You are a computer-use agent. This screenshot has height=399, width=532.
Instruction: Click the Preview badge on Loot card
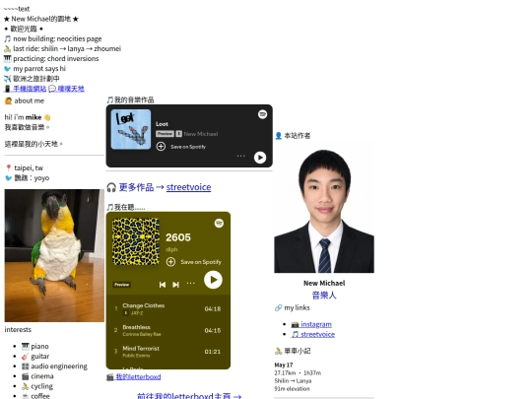[165, 134]
